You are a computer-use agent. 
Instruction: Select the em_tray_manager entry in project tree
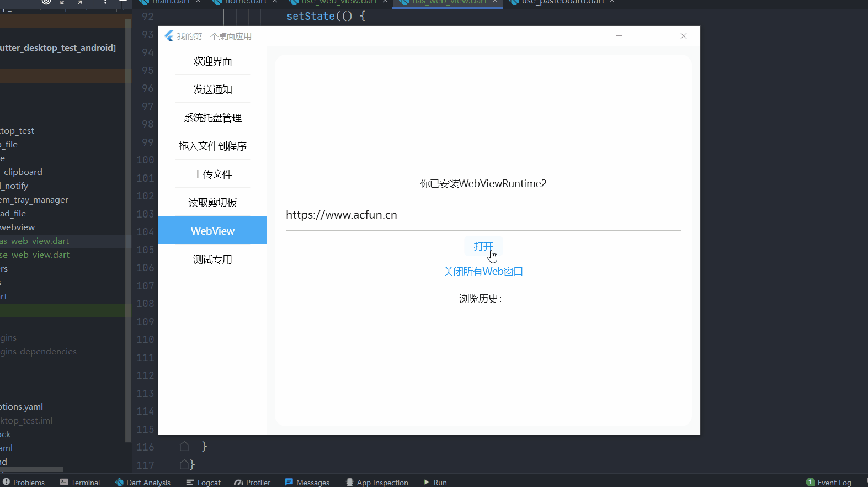coord(34,200)
